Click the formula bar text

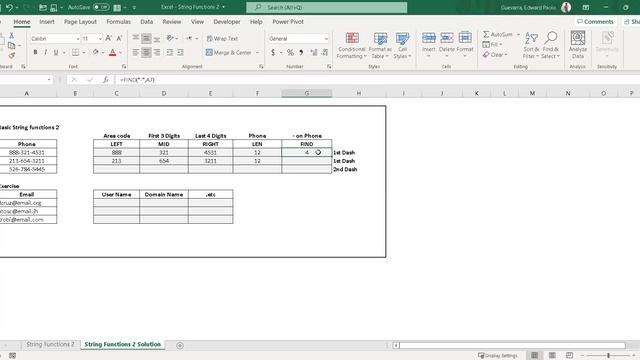137,80
